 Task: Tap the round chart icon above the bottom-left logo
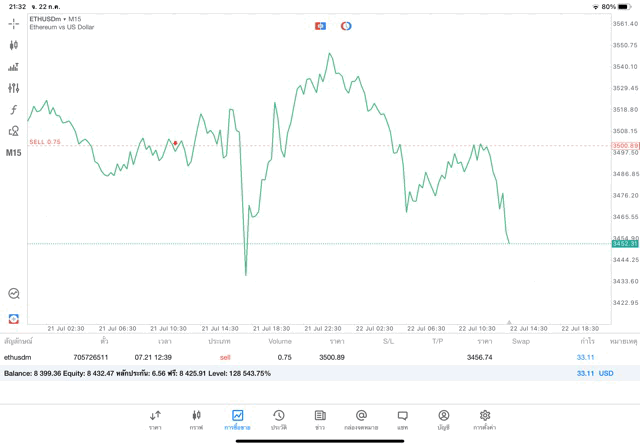click(x=14, y=294)
